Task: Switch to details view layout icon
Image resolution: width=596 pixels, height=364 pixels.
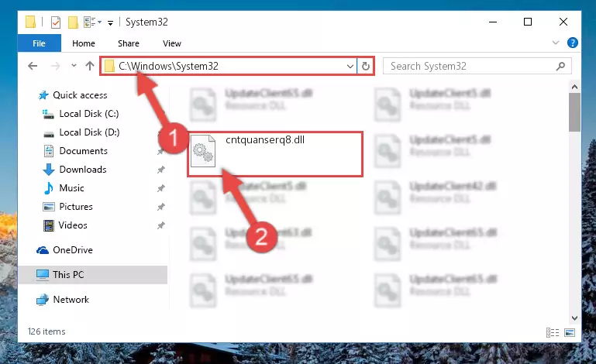Action: click(553, 333)
